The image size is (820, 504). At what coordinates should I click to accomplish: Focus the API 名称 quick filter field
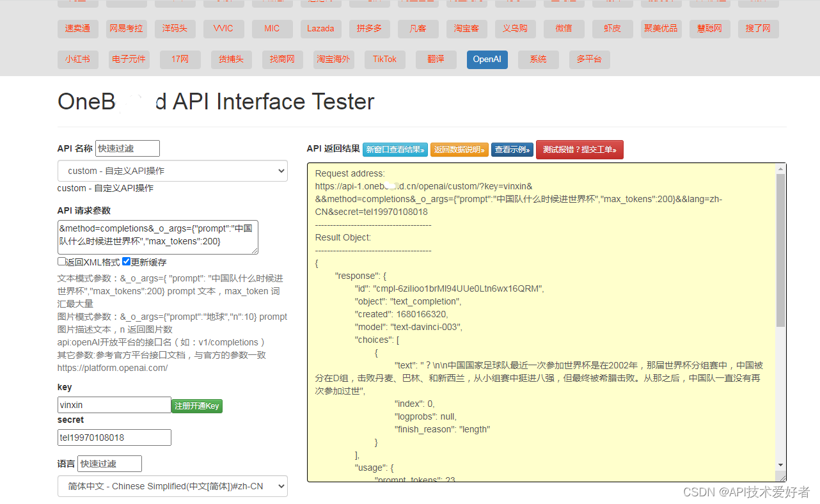tap(127, 148)
